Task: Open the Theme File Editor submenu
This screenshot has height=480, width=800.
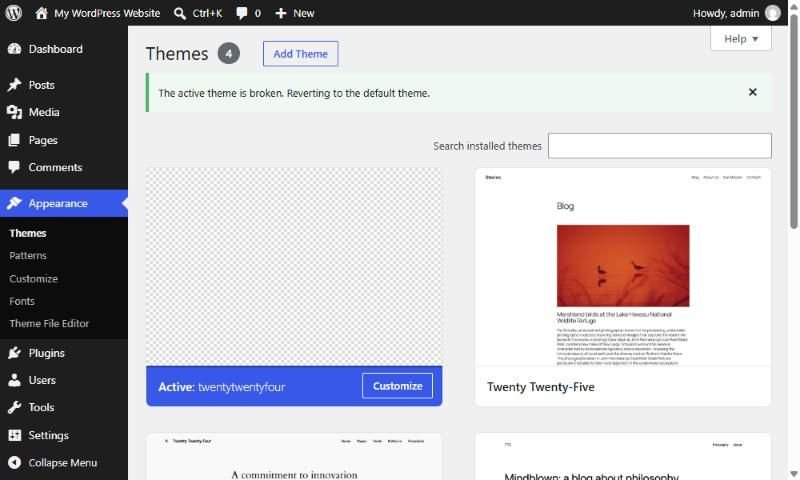Action: point(49,323)
